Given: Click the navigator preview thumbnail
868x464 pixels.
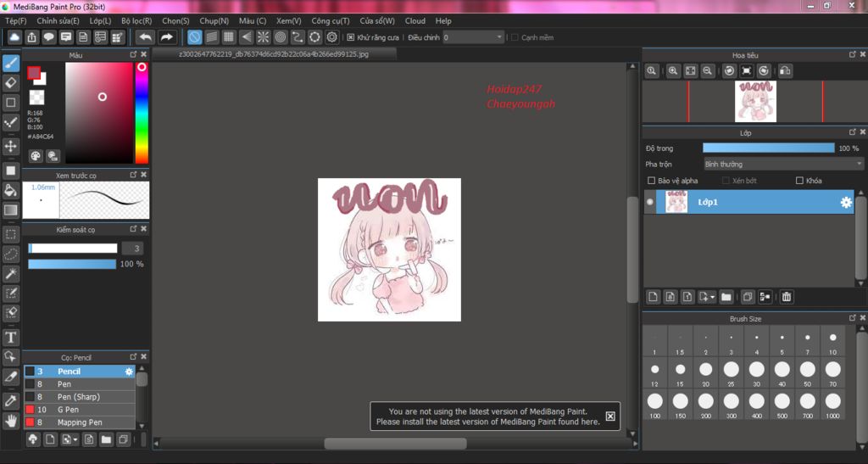Looking at the screenshot, I should coord(755,101).
